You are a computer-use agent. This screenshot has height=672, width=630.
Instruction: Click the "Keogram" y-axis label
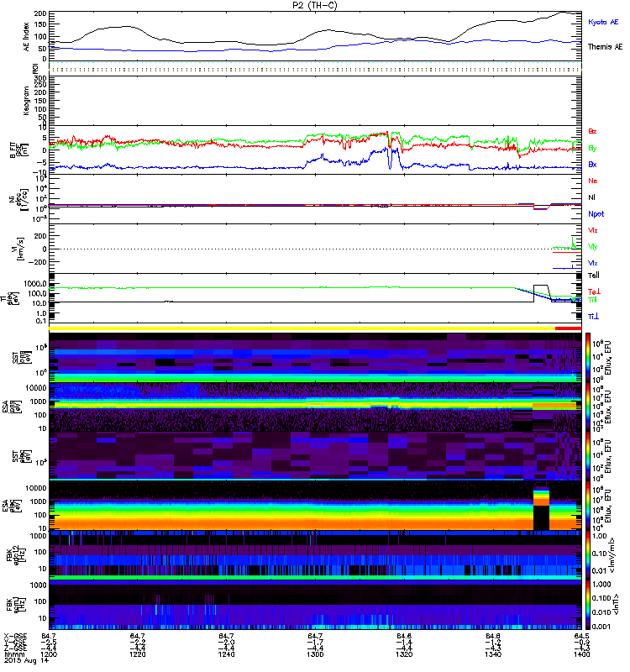point(27,100)
